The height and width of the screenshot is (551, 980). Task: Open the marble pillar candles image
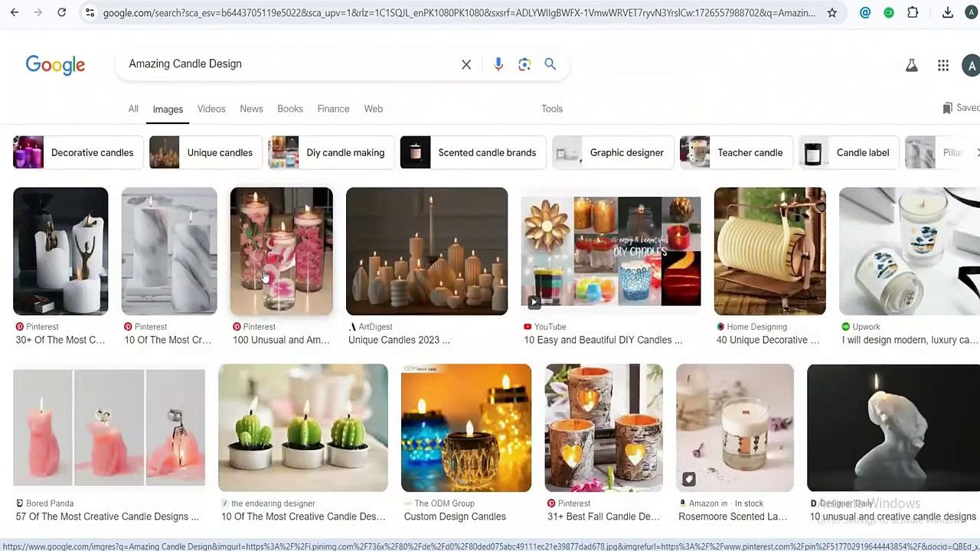[x=169, y=251]
